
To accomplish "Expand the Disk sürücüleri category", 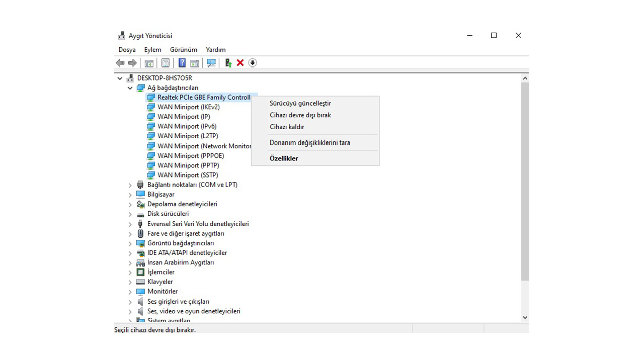I will click(x=130, y=214).
